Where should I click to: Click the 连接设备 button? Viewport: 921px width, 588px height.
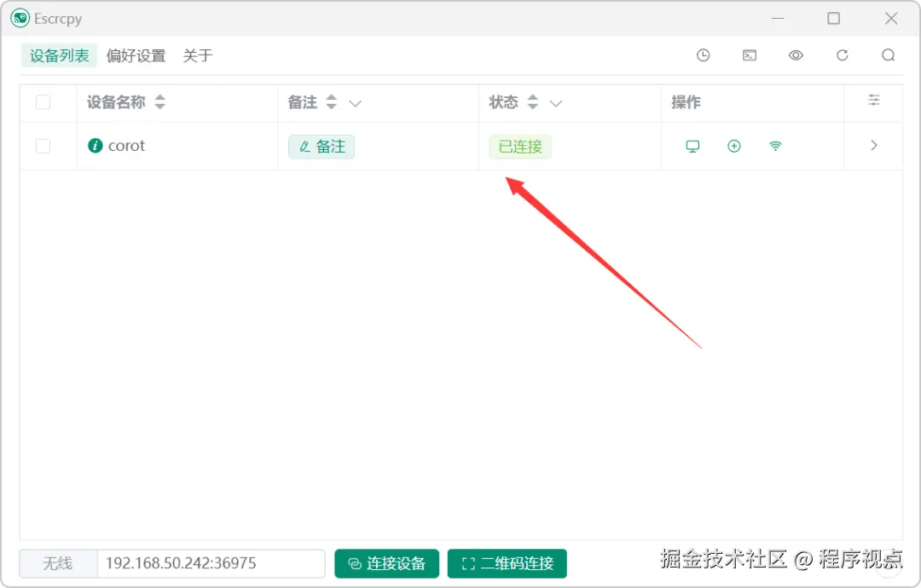pyautogui.click(x=386, y=563)
